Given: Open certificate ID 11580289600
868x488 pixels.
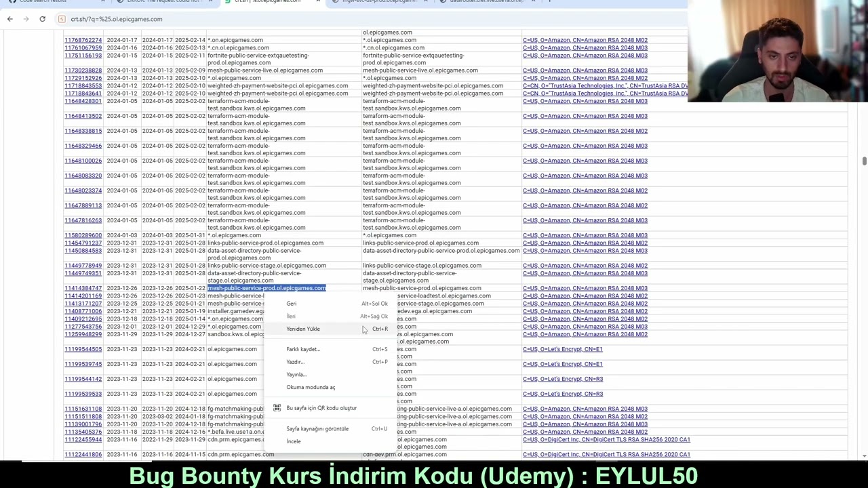Looking at the screenshot, I should coord(83,235).
